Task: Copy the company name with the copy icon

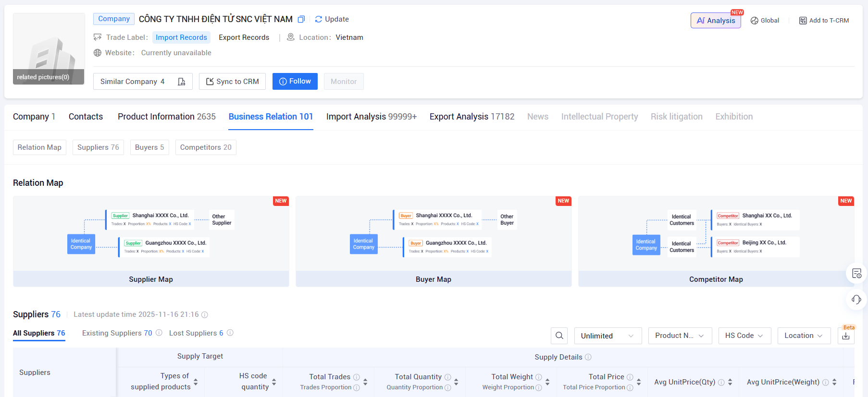Action: point(301,19)
